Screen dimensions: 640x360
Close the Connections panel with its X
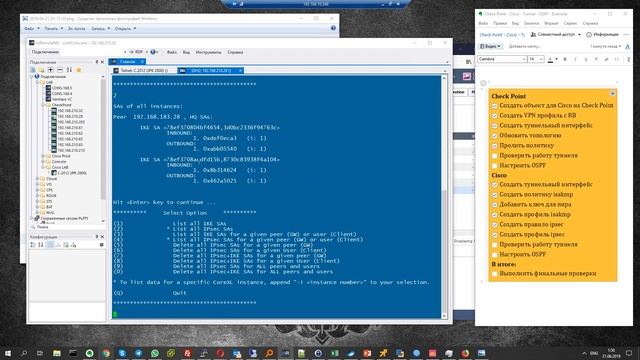coord(102,62)
